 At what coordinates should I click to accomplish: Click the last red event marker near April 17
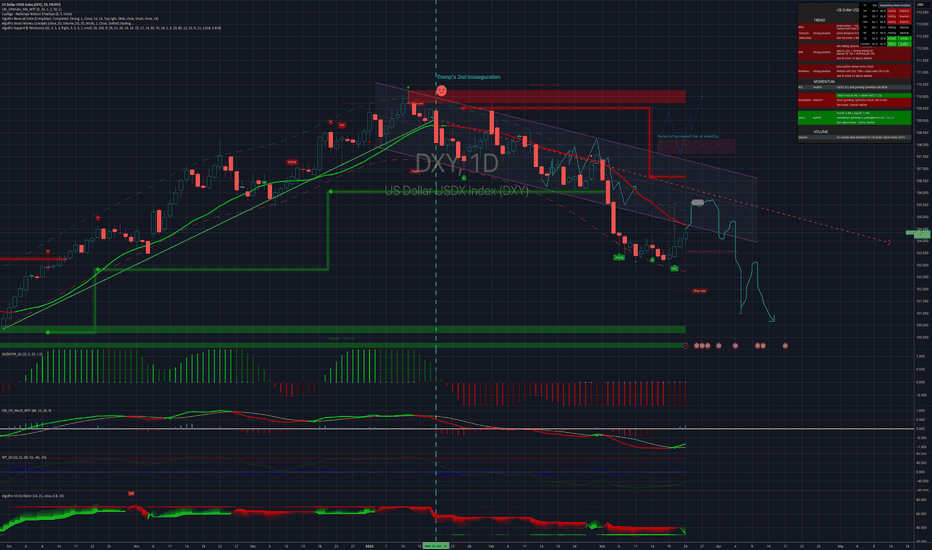tap(785, 345)
